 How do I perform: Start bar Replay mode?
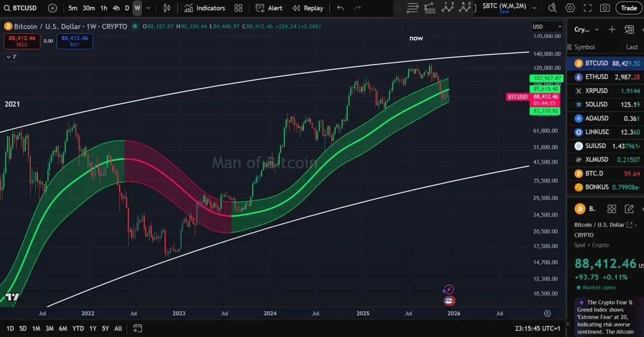pyautogui.click(x=308, y=8)
